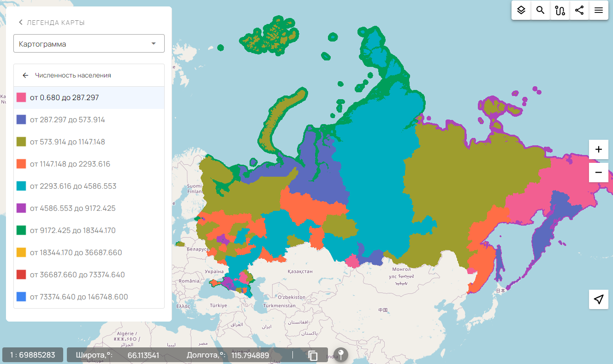613x364 pixels.
Task: Select range от 73374.640 до 146748.600
Action: tap(79, 297)
